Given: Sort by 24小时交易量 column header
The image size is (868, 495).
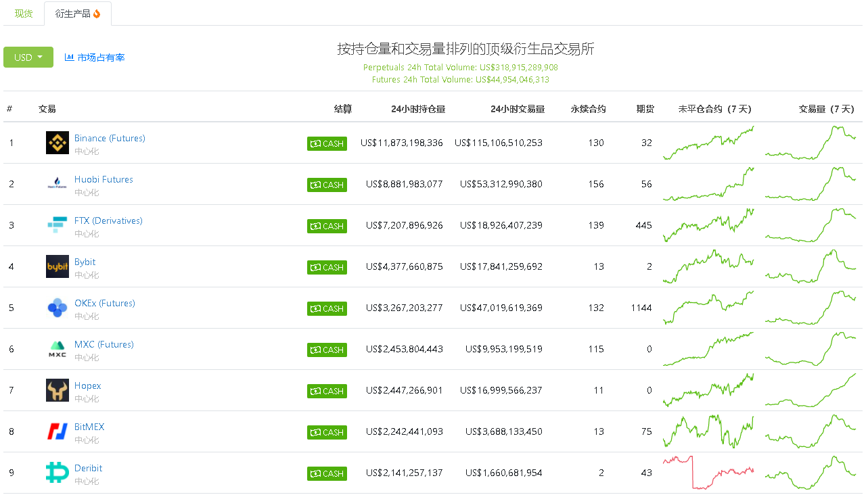Looking at the screenshot, I should 518,108.
